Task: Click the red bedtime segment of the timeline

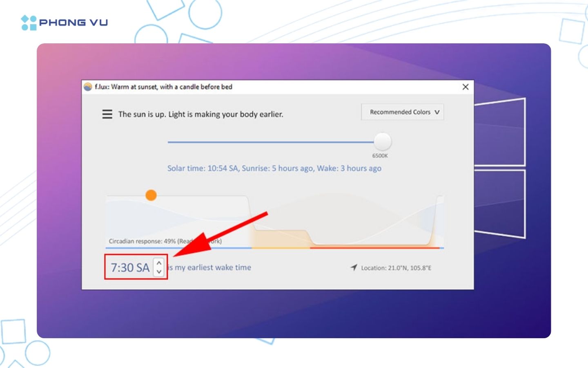Action: click(x=374, y=247)
